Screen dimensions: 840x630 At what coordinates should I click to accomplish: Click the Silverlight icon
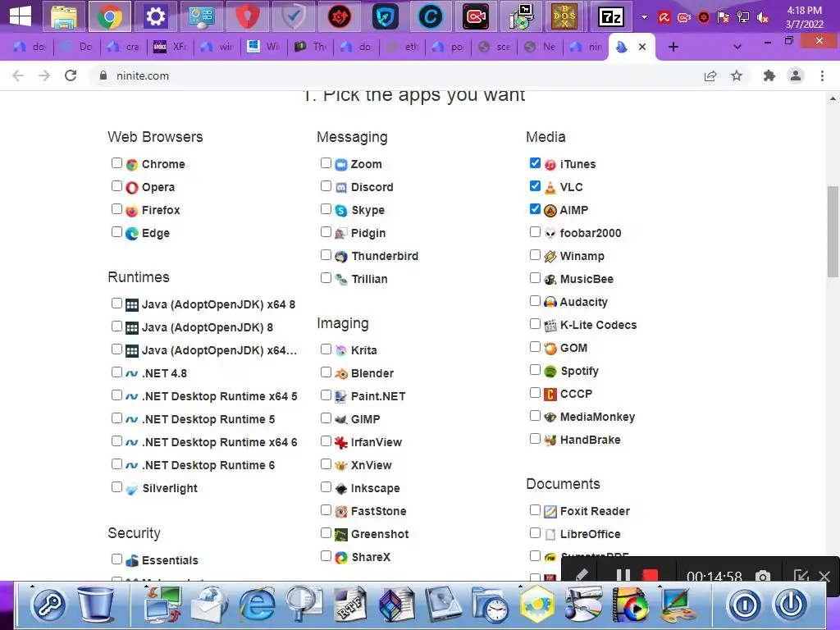point(132,489)
